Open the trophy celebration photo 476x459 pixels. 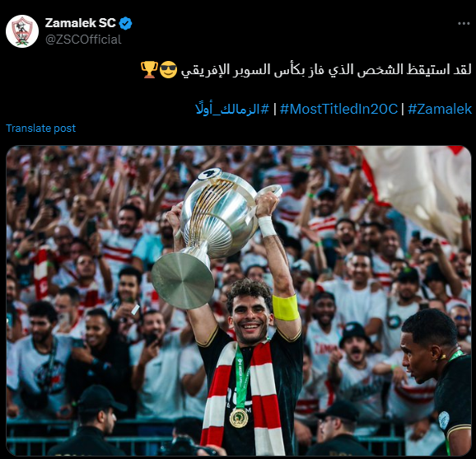coord(238,301)
